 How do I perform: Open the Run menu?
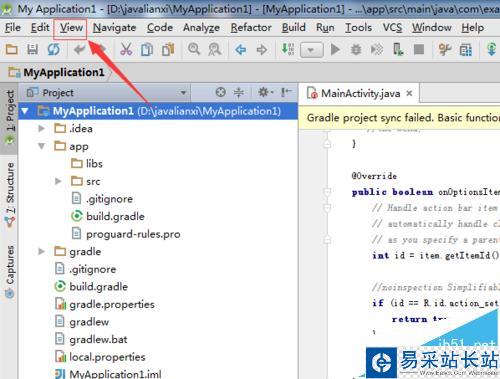click(x=325, y=28)
